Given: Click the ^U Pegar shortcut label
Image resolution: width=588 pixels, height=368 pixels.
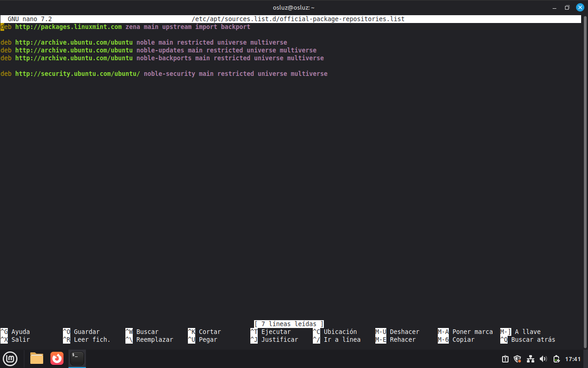Looking at the screenshot, I should (x=203, y=339).
